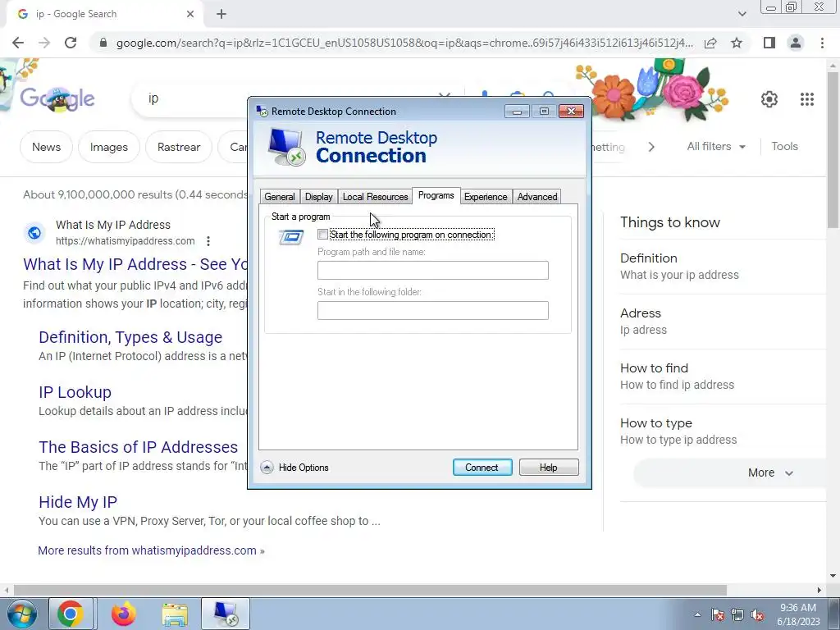Launch Firefox from the taskbar
840x630 pixels.
coord(124,614)
